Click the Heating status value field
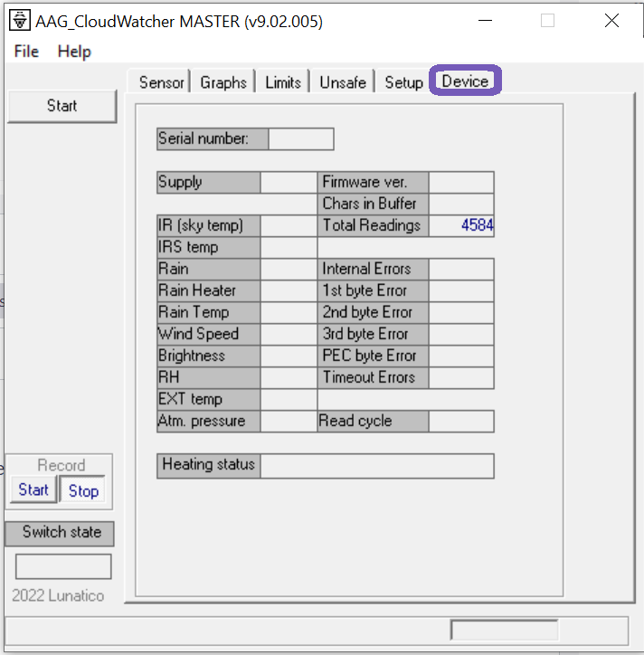 click(x=377, y=466)
